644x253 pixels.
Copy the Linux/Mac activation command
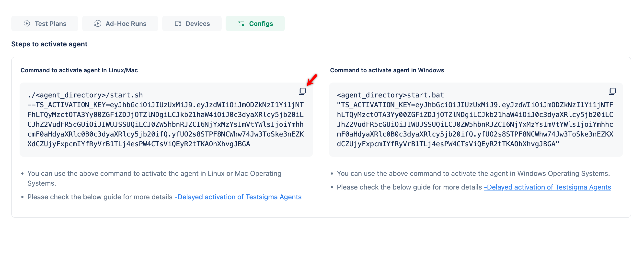(302, 91)
